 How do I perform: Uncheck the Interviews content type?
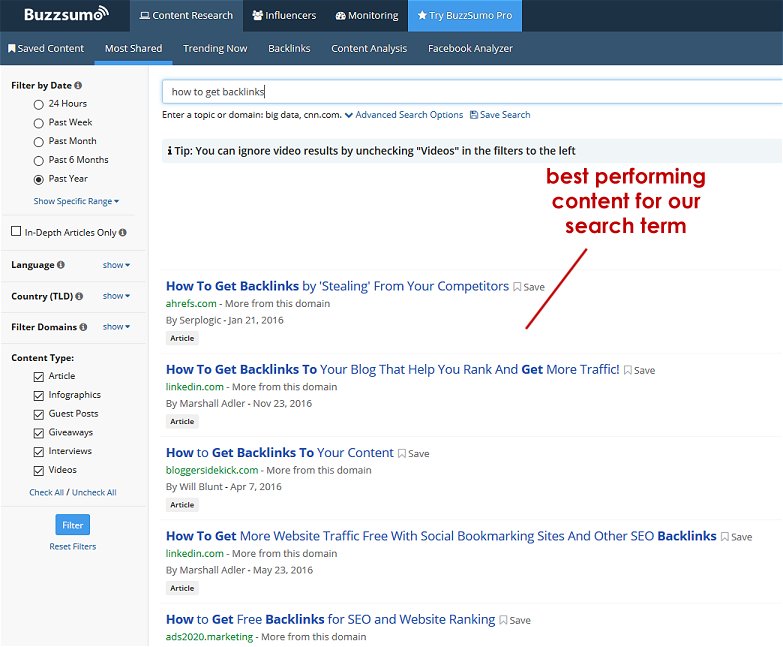point(38,452)
